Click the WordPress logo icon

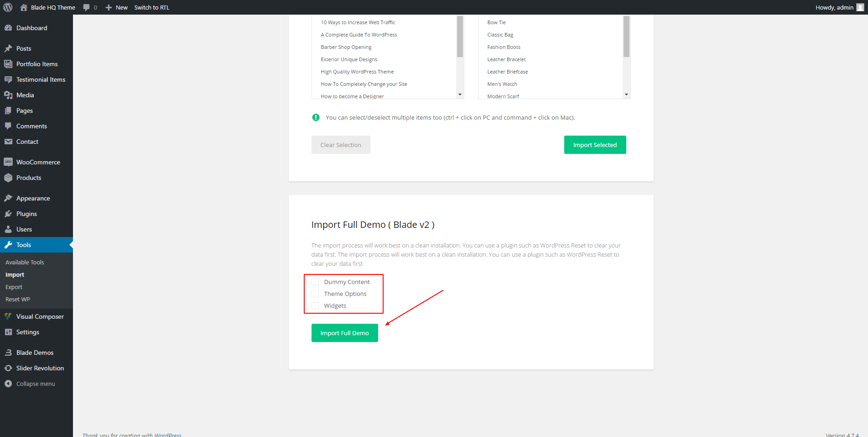8,7
